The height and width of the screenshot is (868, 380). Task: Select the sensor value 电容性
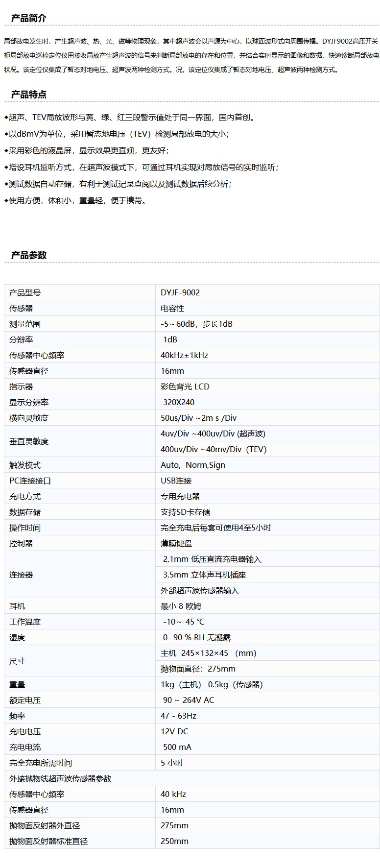pos(172,308)
